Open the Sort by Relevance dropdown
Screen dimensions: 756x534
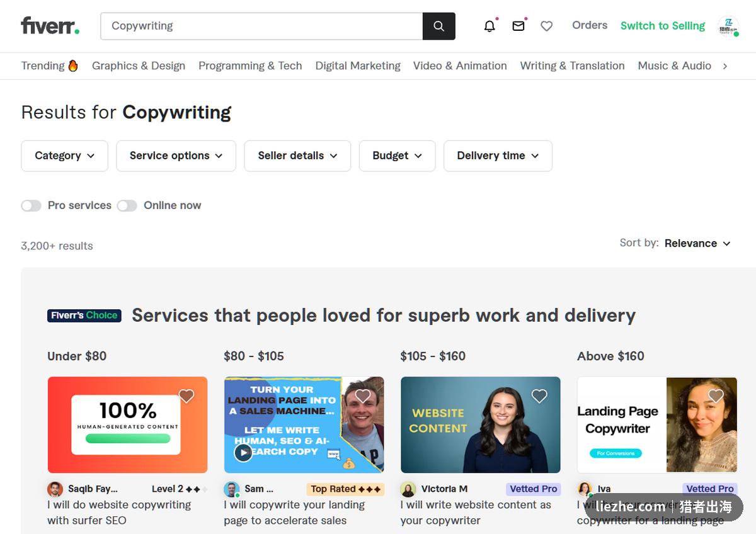click(x=697, y=244)
